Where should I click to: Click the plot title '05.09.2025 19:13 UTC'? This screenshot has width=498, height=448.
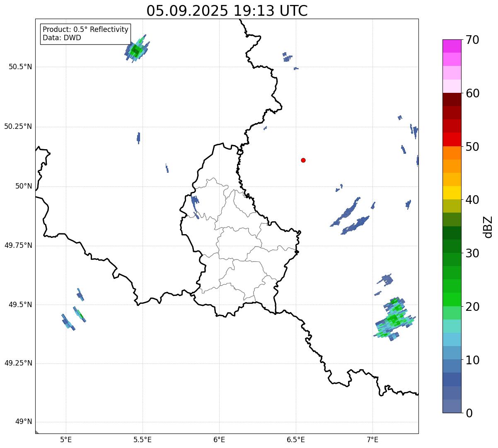(227, 11)
